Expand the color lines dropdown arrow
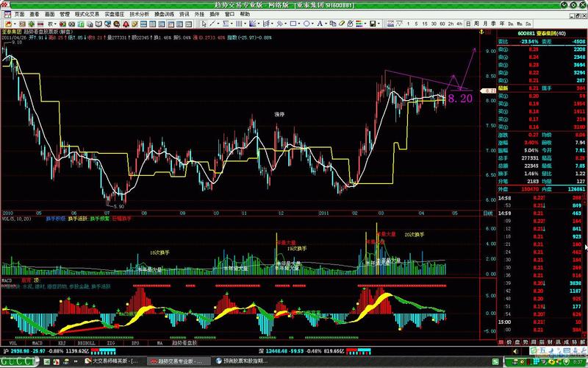This screenshot has width=588, height=368. point(365,24)
